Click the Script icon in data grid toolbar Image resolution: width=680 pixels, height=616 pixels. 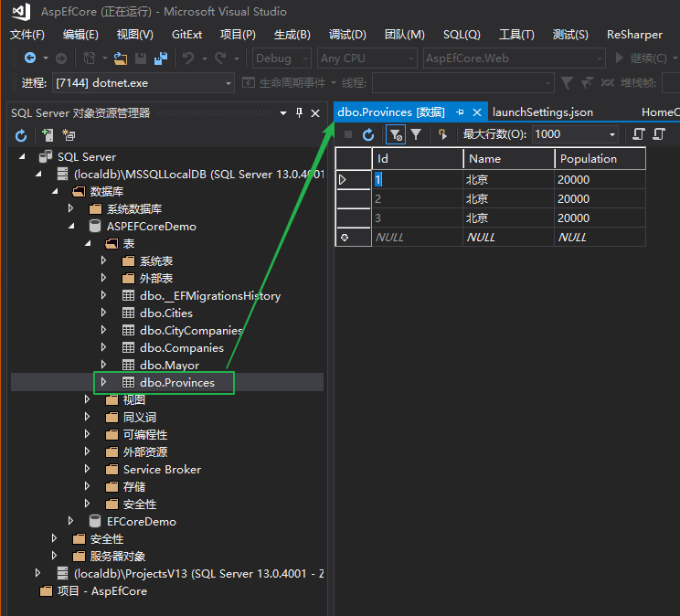(442, 134)
